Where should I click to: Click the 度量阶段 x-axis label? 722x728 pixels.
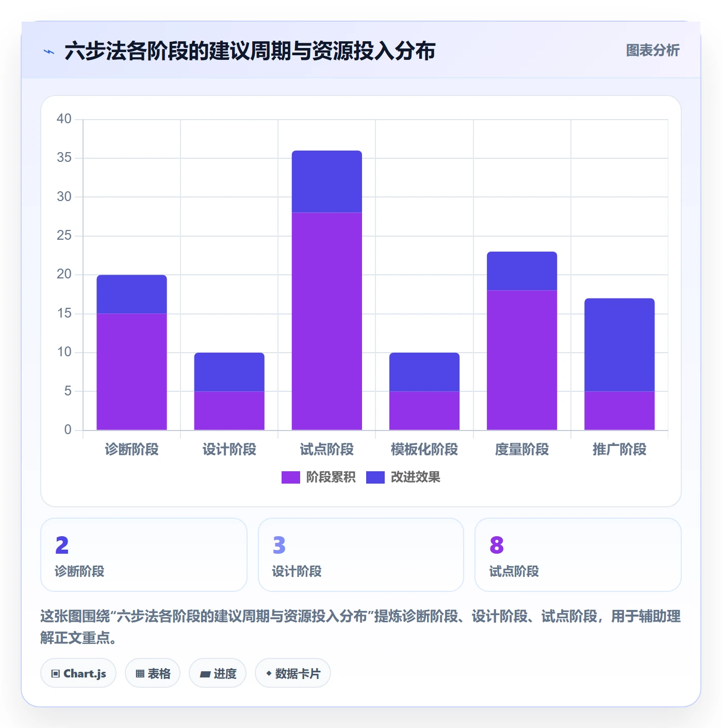[522, 450]
